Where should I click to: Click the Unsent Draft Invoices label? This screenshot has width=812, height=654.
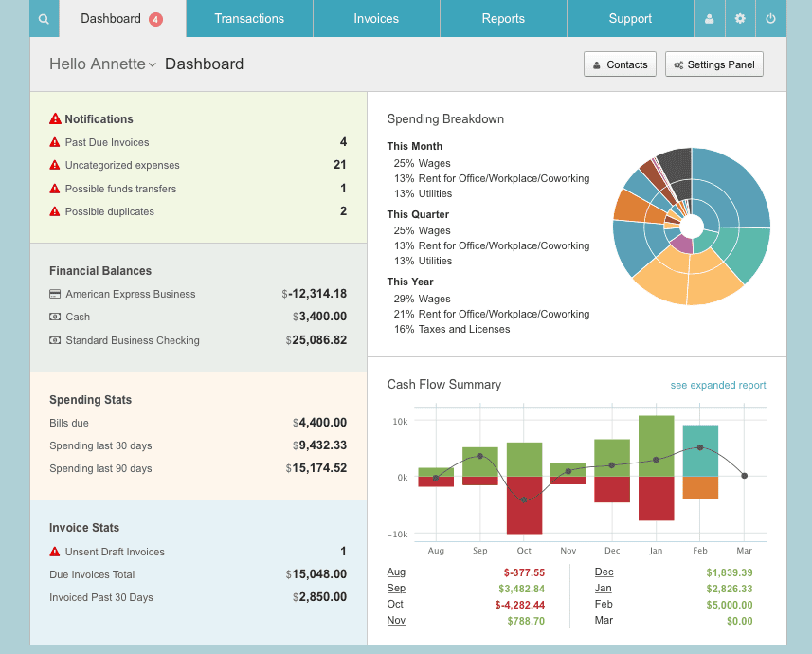click(115, 552)
